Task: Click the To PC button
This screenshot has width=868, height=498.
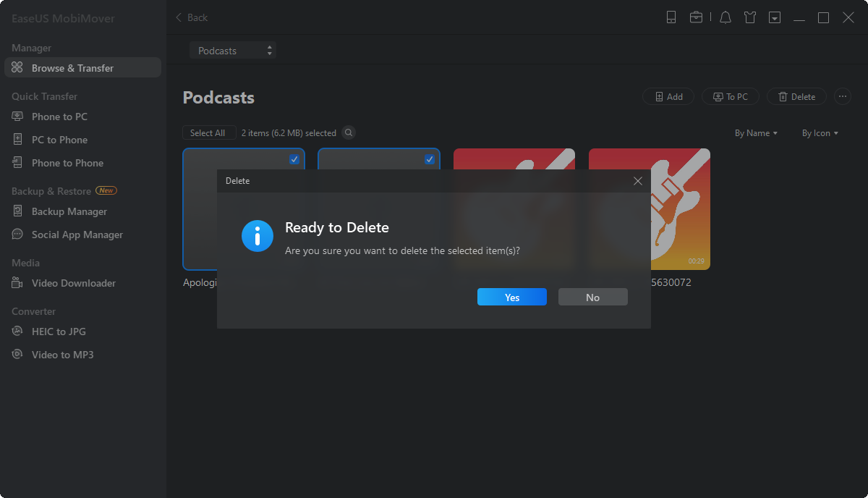Action: pyautogui.click(x=730, y=96)
